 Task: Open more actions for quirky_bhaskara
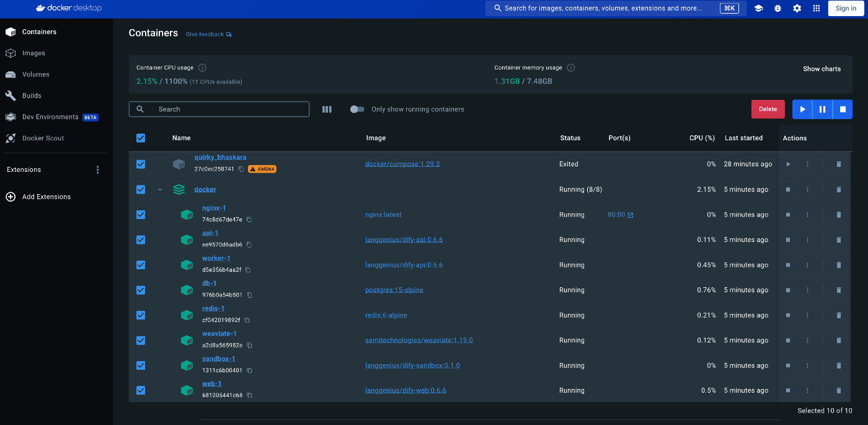tap(807, 164)
